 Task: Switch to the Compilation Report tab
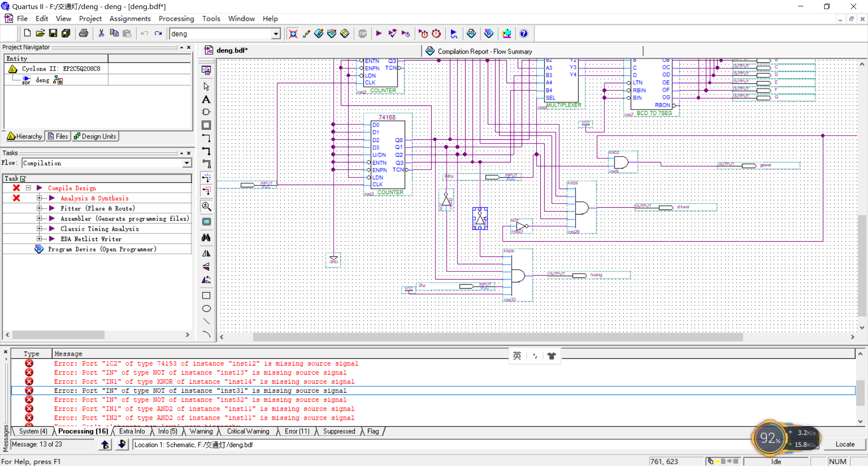[x=485, y=51]
